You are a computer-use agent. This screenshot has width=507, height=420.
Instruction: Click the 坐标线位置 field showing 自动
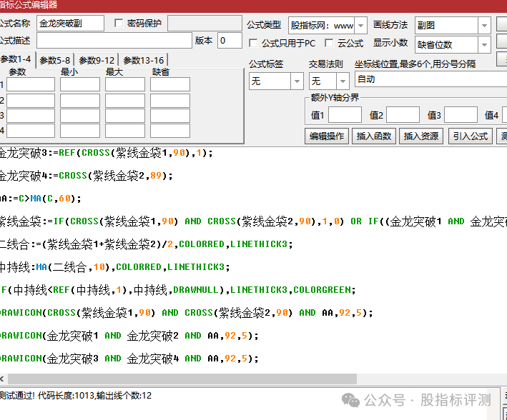tap(431, 79)
